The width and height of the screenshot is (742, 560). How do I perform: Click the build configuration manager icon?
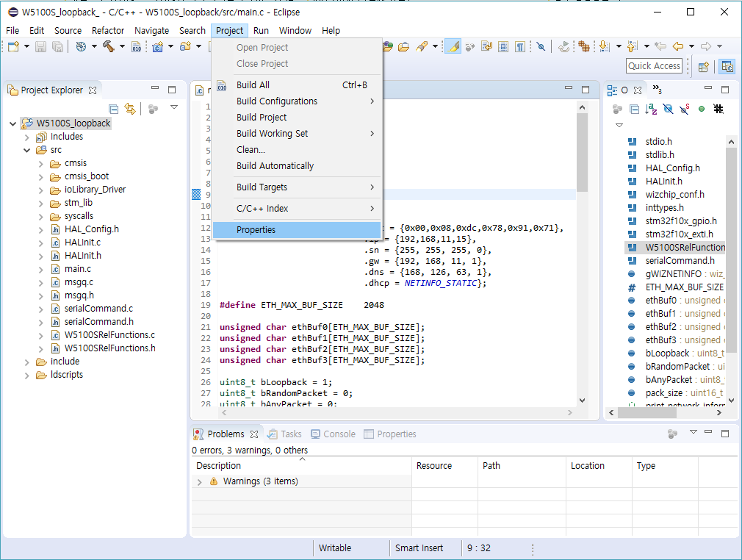click(82, 46)
